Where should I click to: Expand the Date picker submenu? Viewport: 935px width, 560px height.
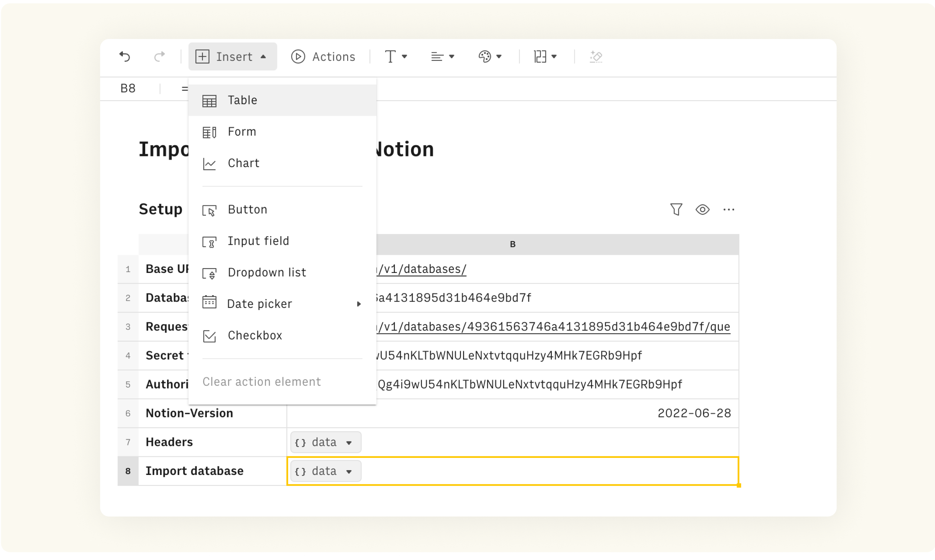coord(282,304)
